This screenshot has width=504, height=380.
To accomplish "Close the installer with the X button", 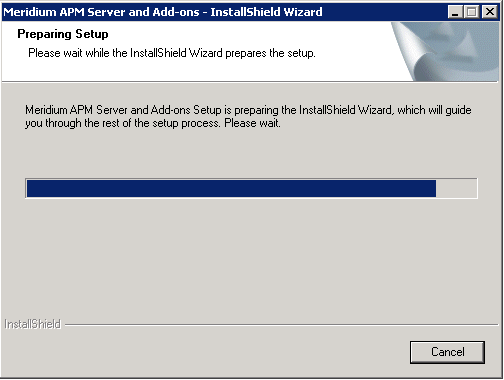I will coord(490,12).
